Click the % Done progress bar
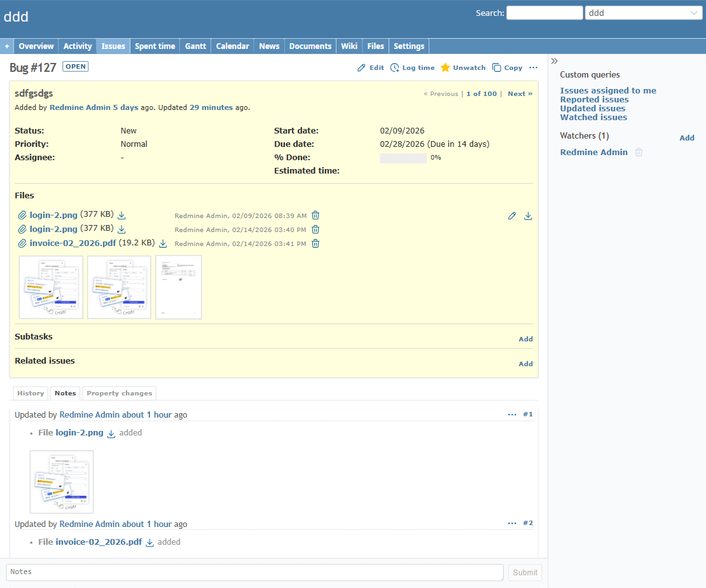This screenshot has width=706, height=588. [x=403, y=158]
